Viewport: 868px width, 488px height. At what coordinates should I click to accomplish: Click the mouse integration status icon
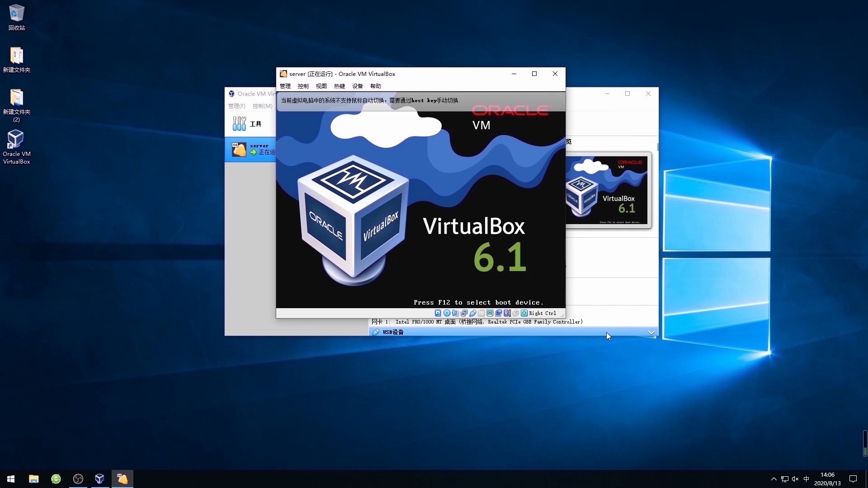click(515, 313)
